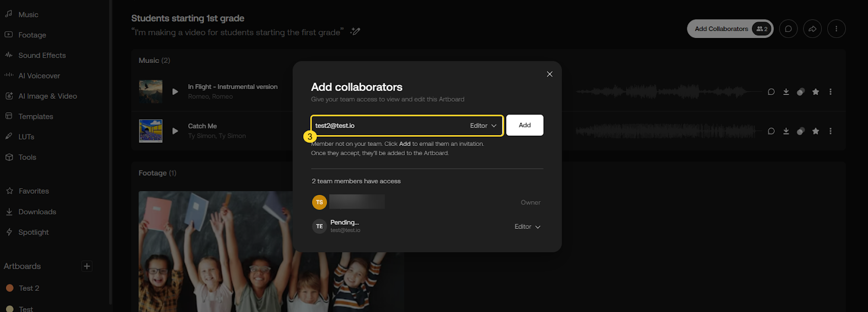The image size is (868, 312).
Task: Close the Add collaborators dialog
Action: pyautogui.click(x=550, y=74)
